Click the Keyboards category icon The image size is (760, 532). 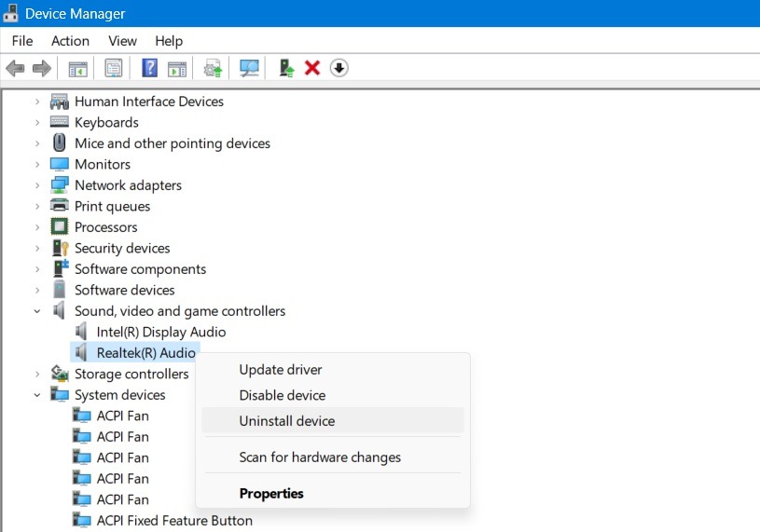(59, 122)
